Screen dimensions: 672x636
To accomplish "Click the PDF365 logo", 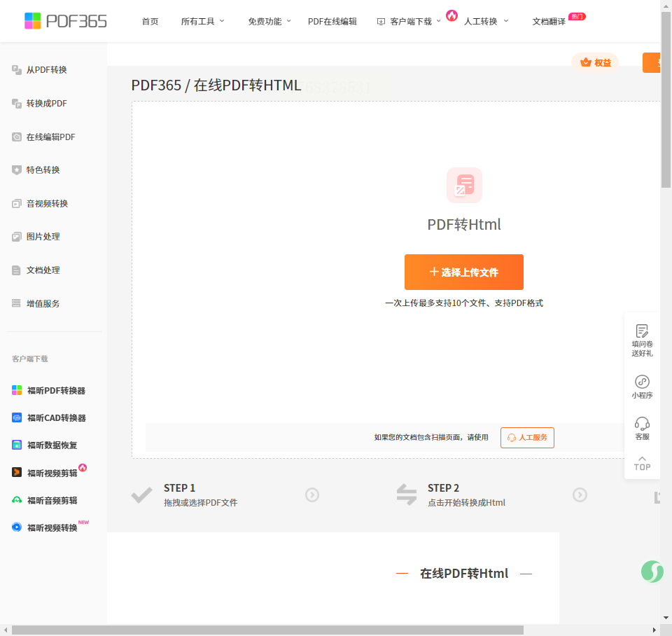I will point(66,21).
